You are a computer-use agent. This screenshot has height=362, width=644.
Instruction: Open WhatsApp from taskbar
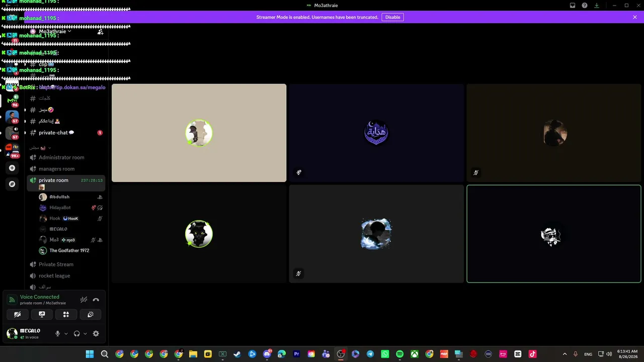(385, 354)
